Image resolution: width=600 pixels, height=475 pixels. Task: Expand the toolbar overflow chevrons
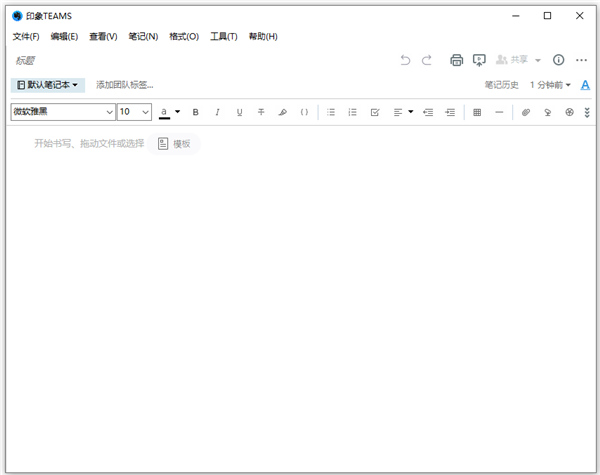587,112
